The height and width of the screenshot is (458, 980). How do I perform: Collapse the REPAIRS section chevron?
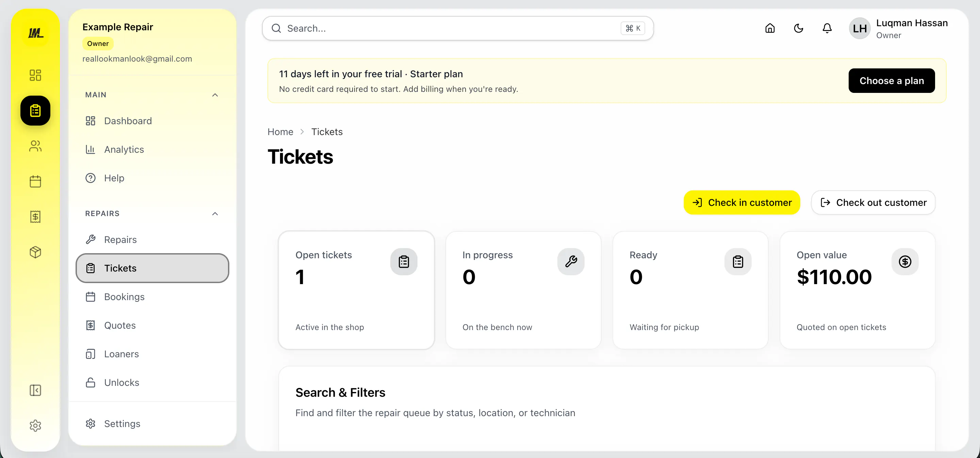215,214
